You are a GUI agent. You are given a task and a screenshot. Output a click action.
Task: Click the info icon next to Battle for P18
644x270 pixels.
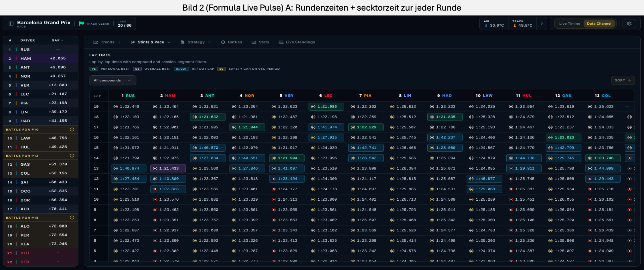(72, 218)
